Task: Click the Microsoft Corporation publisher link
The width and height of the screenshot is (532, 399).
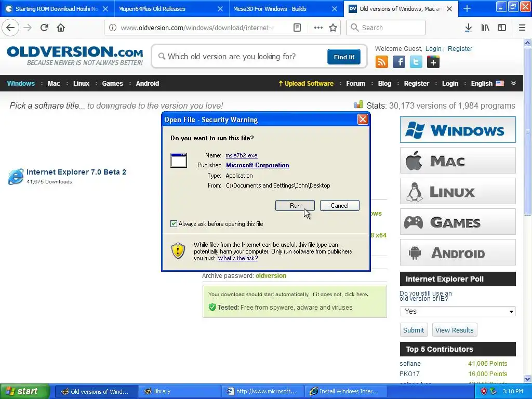Action: point(258,165)
